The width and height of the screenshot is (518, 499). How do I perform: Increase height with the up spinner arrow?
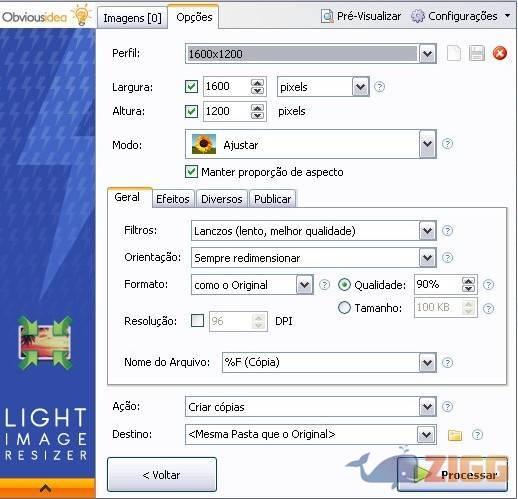coord(257,107)
